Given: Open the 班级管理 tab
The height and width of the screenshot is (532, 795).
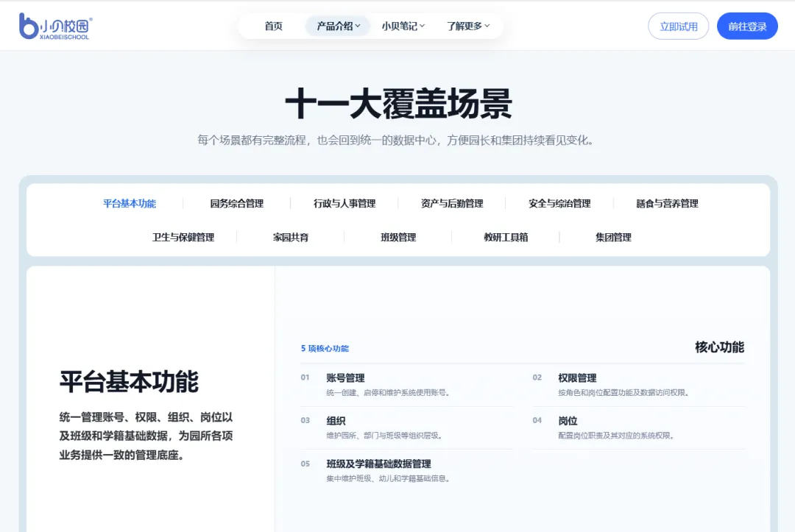Looking at the screenshot, I should [x=398, y=237].
